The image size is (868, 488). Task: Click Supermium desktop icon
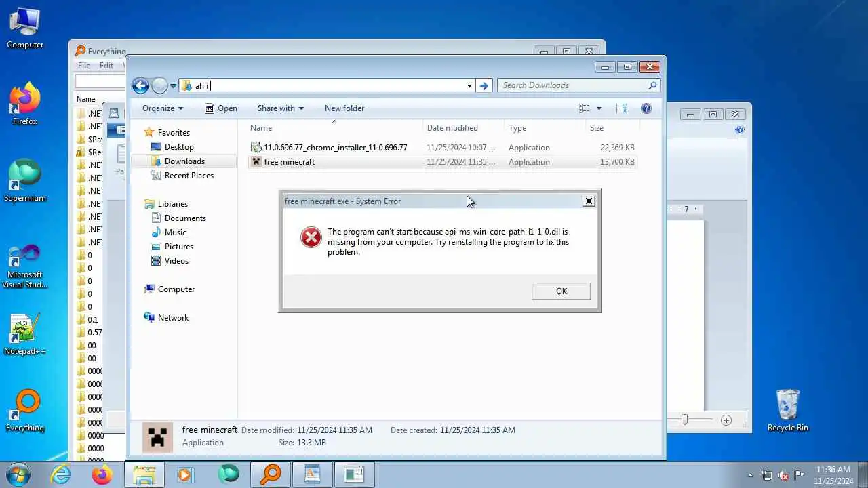25,181
